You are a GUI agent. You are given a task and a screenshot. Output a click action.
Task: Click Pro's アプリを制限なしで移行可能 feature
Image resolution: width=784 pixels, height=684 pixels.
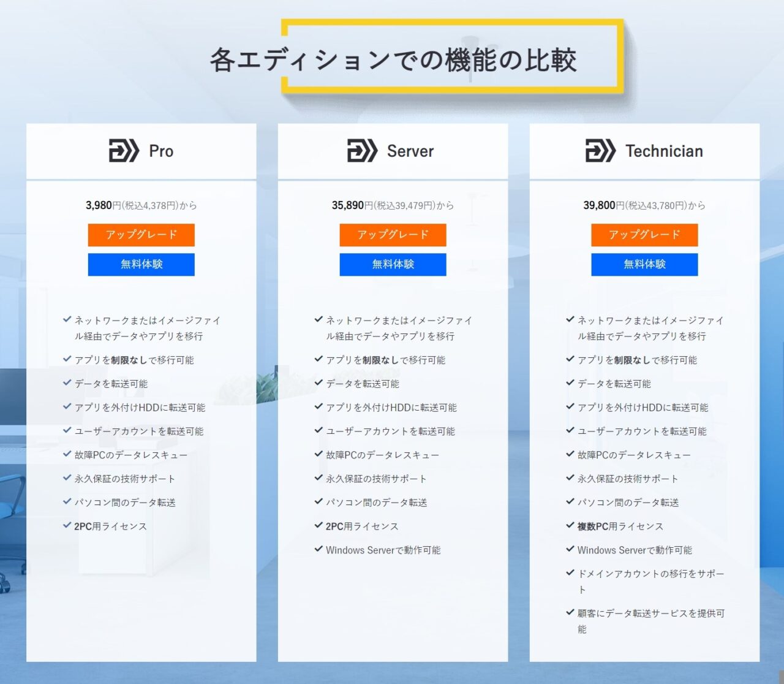[134, 360]
